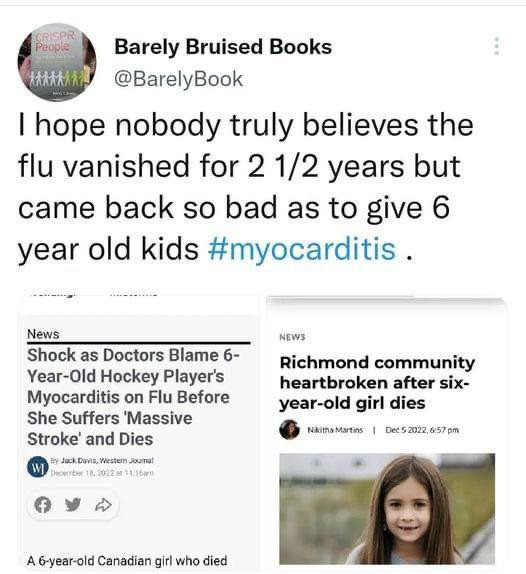
Task: Click the Jack Davis, Western Journal byline
Action: coord(102,460)
